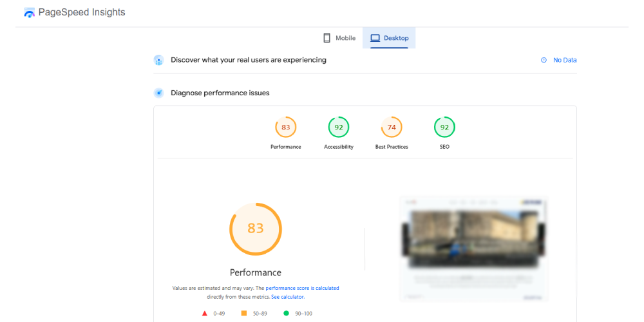Click the blurred page screenshot thumbnail
Screen dimensions: 644x322
(473, 248)
